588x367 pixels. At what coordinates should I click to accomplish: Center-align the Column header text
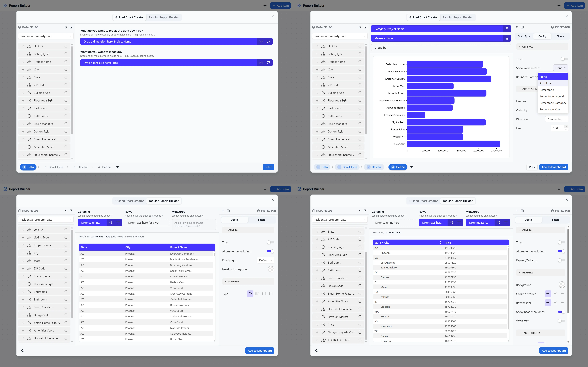coord(555,294)
